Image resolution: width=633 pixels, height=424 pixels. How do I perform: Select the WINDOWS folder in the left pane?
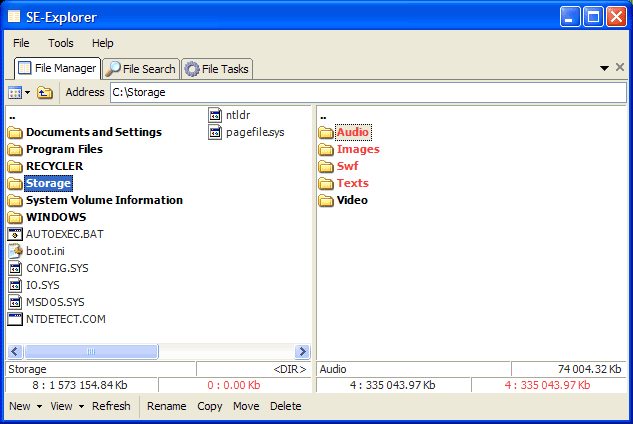[56, 217]
